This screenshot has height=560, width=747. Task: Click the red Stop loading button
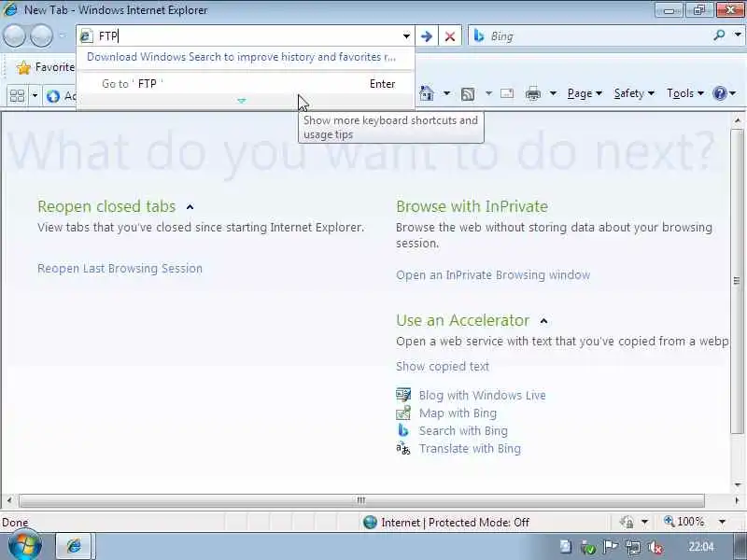click(450, 36)
